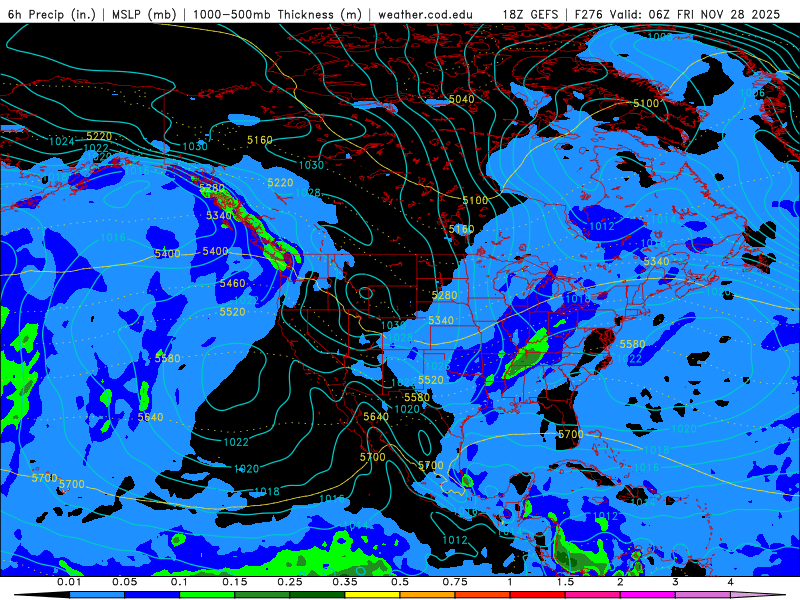The width and height of the screenshot is (800, 600).
Task: Click the '1006' pressure label near Greenland
Action: tap(752, 93)
